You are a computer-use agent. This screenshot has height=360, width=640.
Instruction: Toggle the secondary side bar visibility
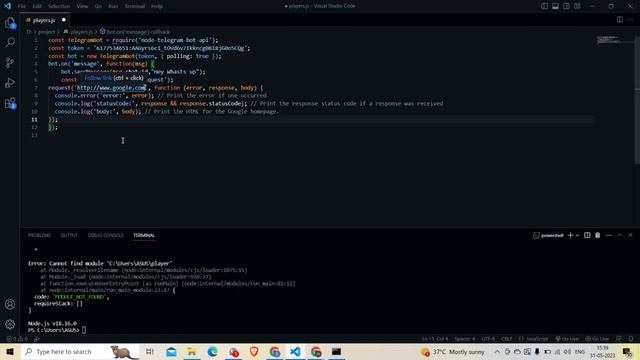567,6
